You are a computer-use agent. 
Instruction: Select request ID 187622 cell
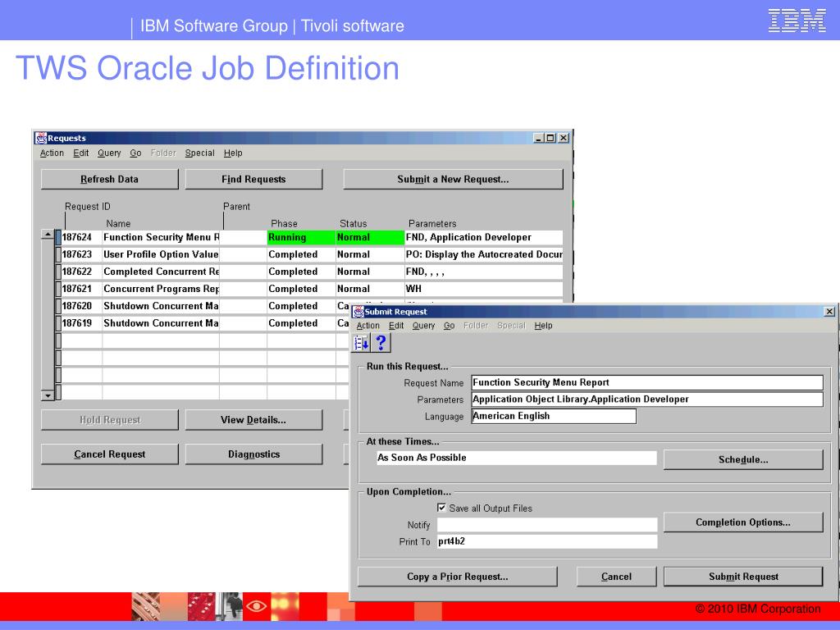click(x=81, y=272)
